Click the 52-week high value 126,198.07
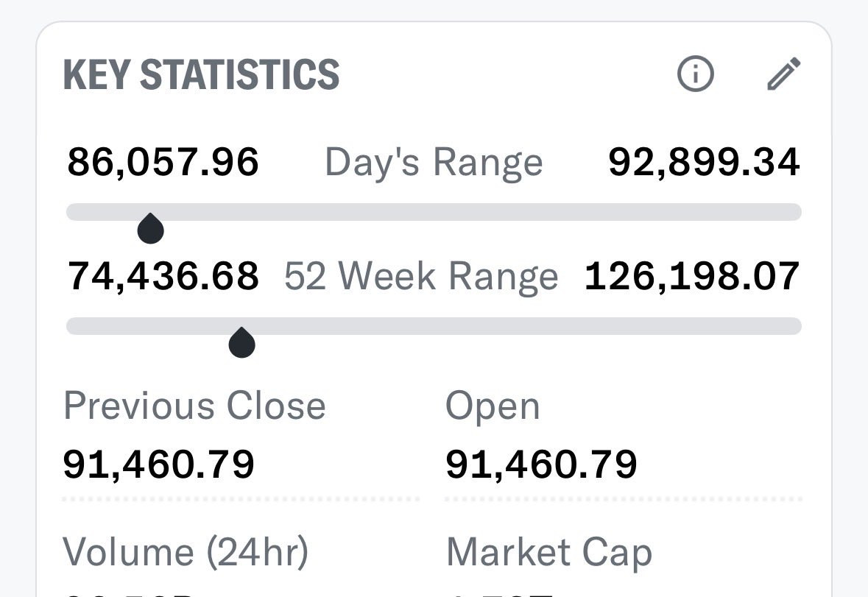 coord(692,277)
